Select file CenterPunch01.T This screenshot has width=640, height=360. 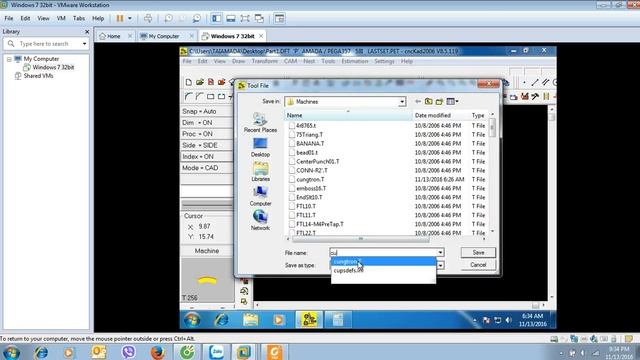tap(318, 162)
